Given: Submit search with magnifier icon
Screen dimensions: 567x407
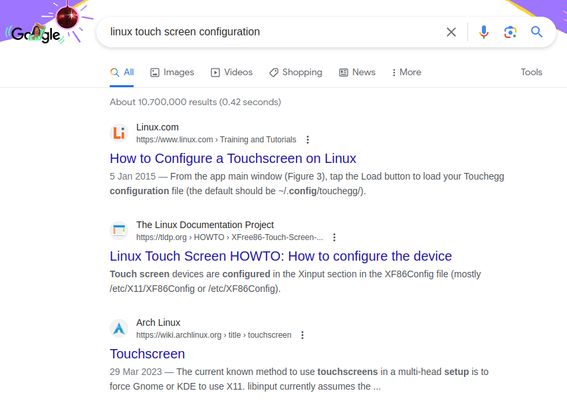Looking at the screenshot, I should 537,32.
